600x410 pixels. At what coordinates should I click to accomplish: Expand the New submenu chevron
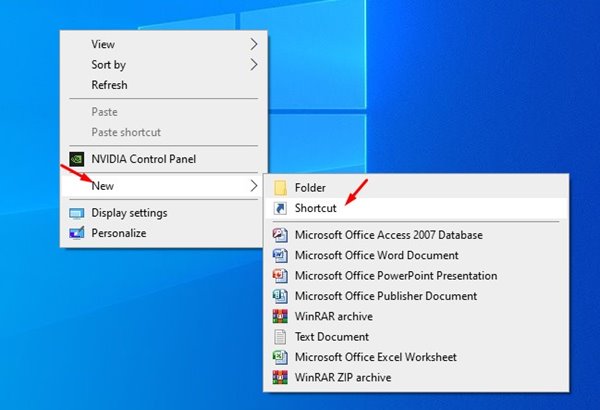(254, 186)
